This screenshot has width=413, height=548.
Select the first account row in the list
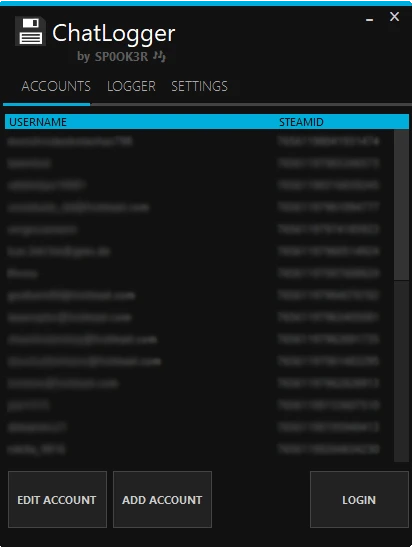[199, 141]
